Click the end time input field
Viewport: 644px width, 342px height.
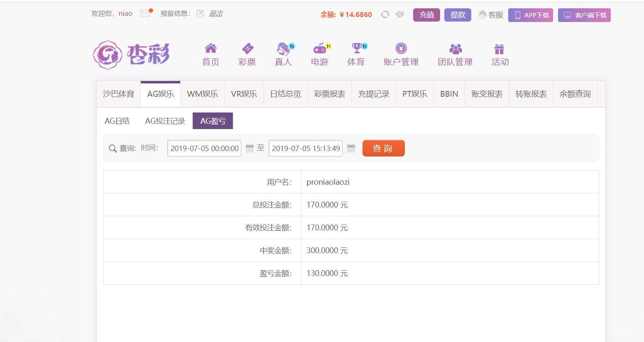coord(306,148)
